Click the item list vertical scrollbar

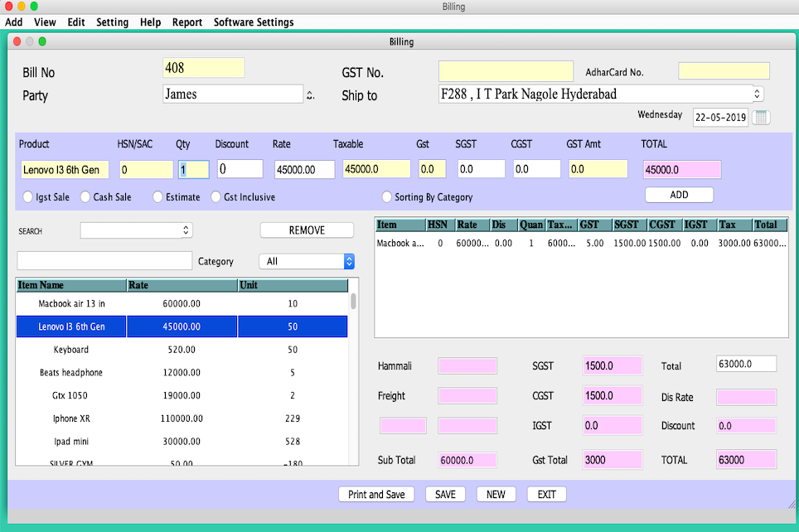click(x=354, y=302)
